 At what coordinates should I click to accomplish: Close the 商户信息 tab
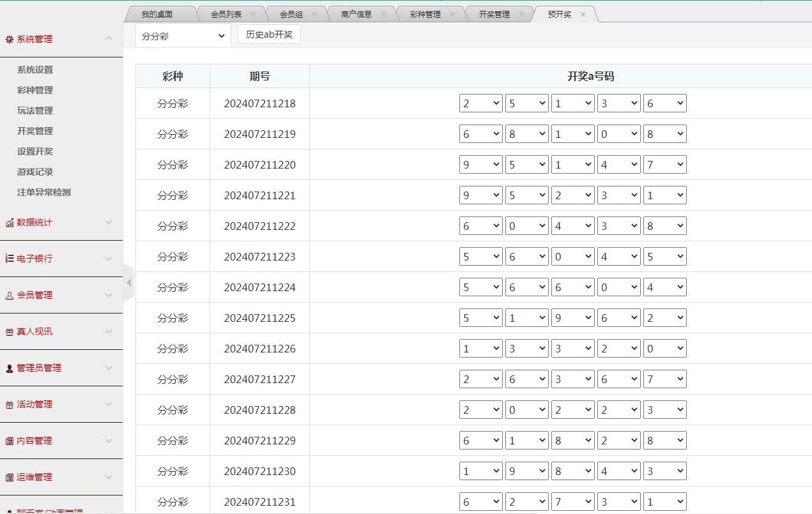[383, 14]
